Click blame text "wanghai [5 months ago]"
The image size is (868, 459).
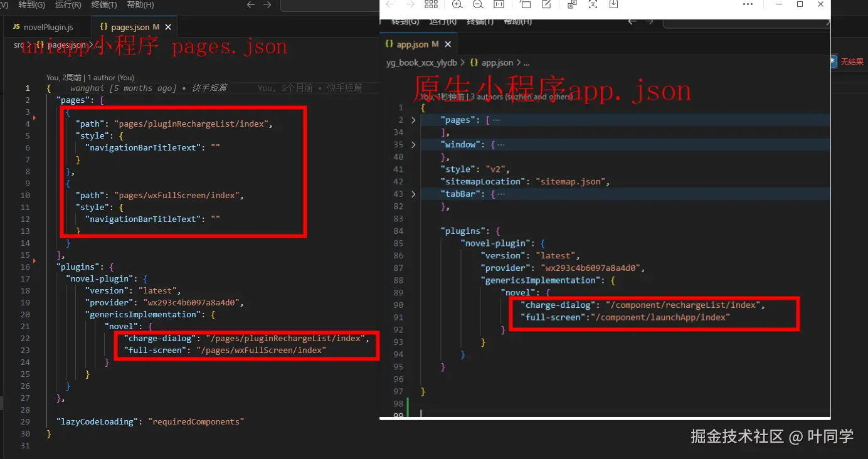click(123, 88)
